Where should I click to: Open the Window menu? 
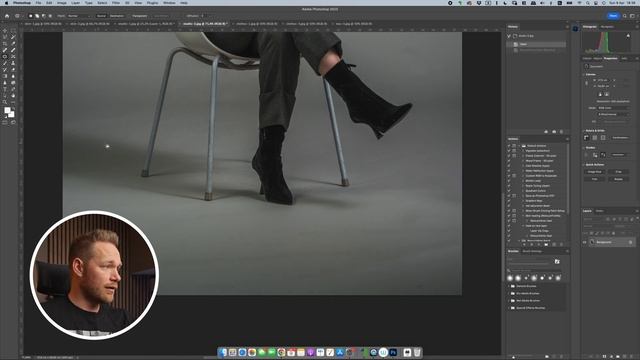pyautogui.click(x=169, y=3)
